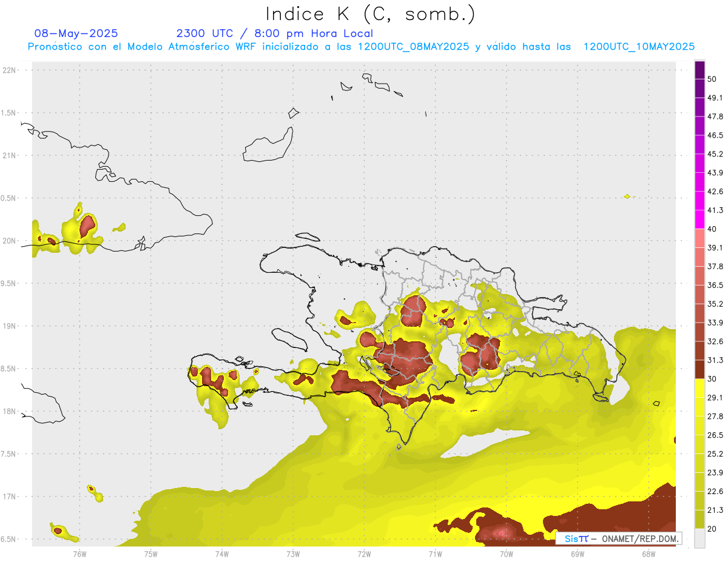Click the color bar label "47.8"
Screen dimensions: 728x562
(715, 116)
